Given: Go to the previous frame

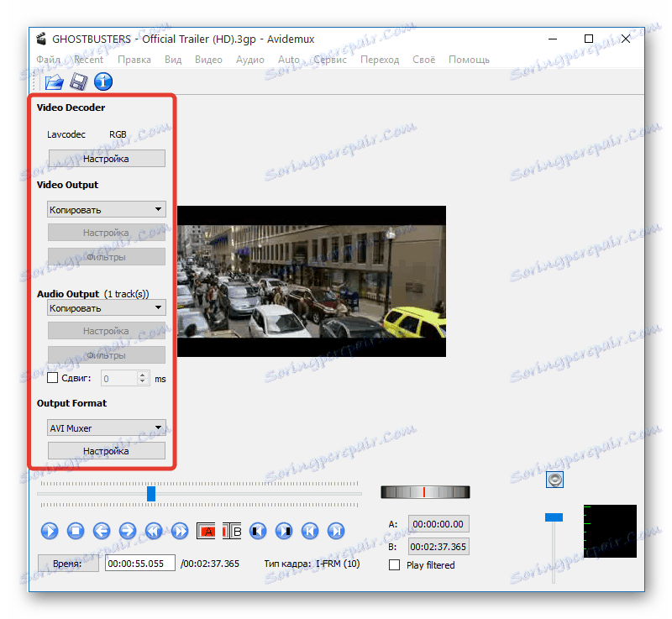Looking at the screenshot, I should [102, 530].
